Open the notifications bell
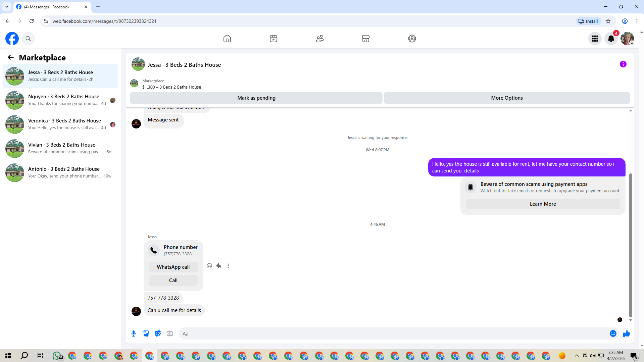This screenshot has width=644, height=362. pos(611,39)
